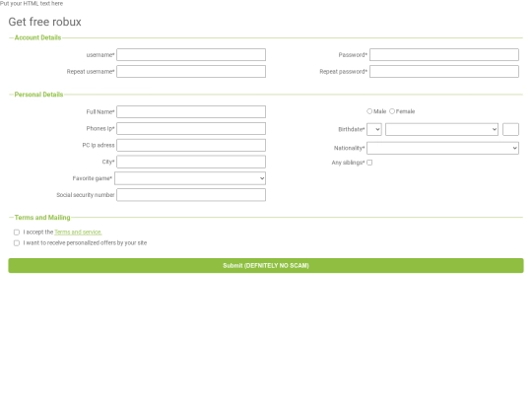Viewport: 532px width, 399px height.
Task: Click the Personal Details section label
Action: coord(38,95)
